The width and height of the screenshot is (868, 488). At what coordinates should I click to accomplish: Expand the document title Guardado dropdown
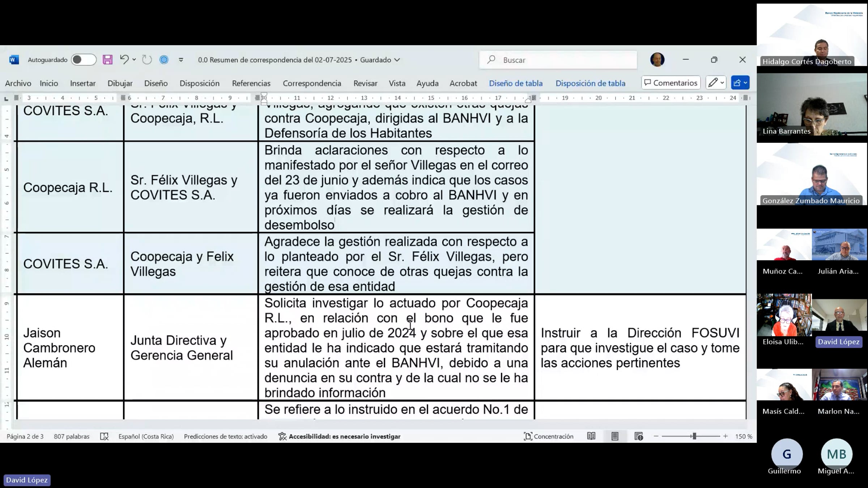point(397,60)
